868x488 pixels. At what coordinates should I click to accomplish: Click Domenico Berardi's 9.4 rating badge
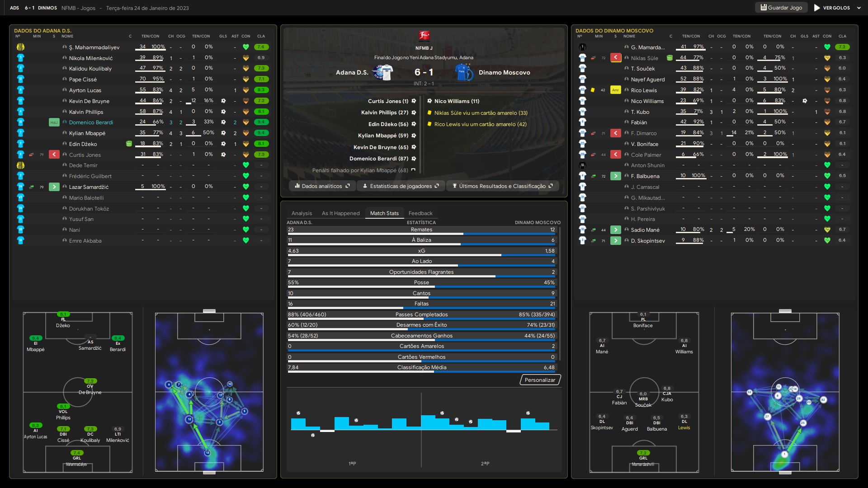(x=261, y=122)
